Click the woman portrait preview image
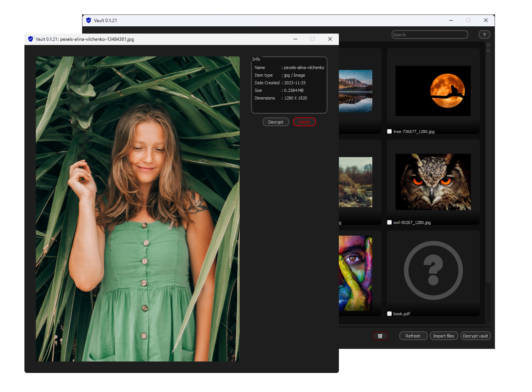The image size is (532, 392). click(x=138, y=209)
